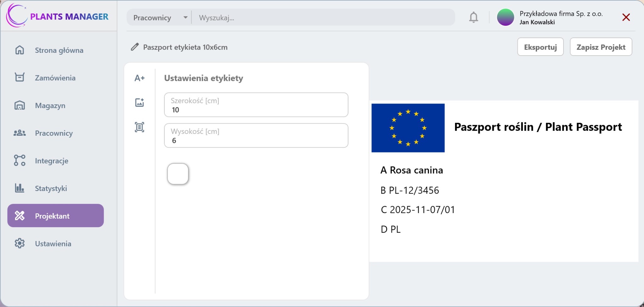Click the Wysokość [cm] input field
Image resolution: width=644 pixels, height=307 pixels.
coord(256,136)
